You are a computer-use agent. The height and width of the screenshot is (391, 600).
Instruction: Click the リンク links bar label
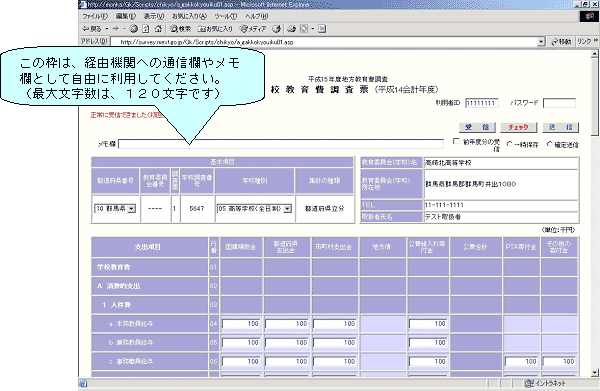coord(584,41)
